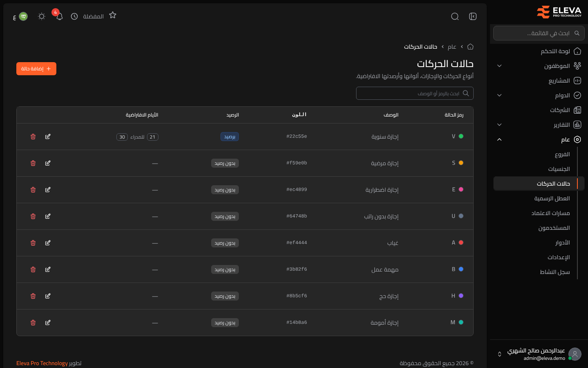The image size is (588, 368).
Task: Click the إضافة حالة button
Action: click(x=36, y=69)
